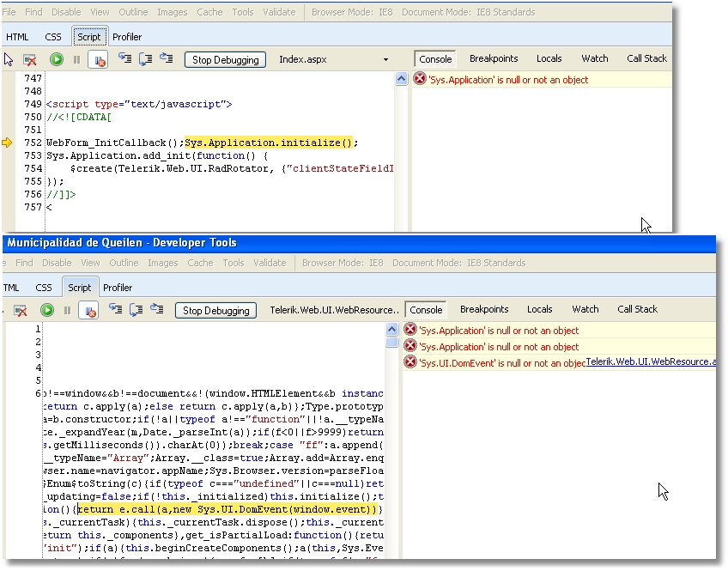Locals tab in top window
Viewport: 728px width, 571px height.
(549, 58)
